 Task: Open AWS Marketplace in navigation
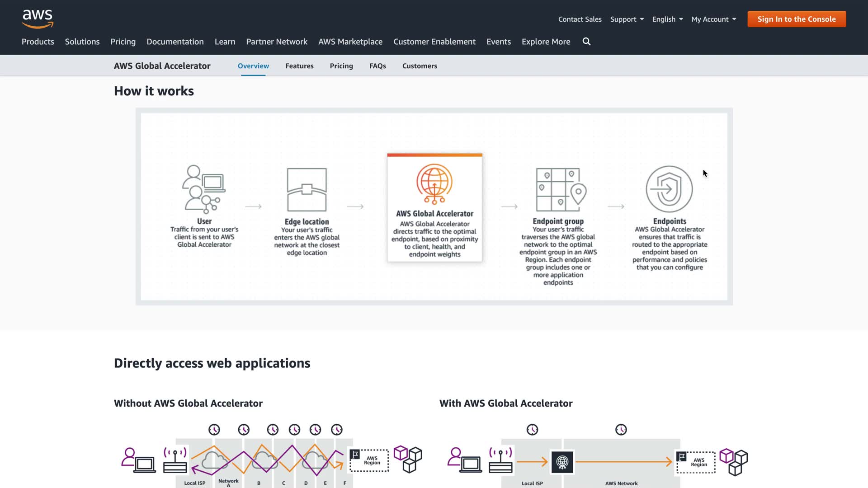coord(350,42)
